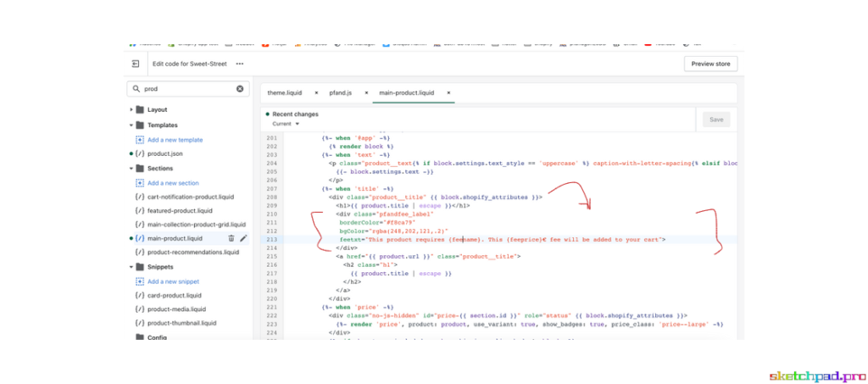868x384 pixels.
Task: Close the theme.liquid tab
Action: 316,93
